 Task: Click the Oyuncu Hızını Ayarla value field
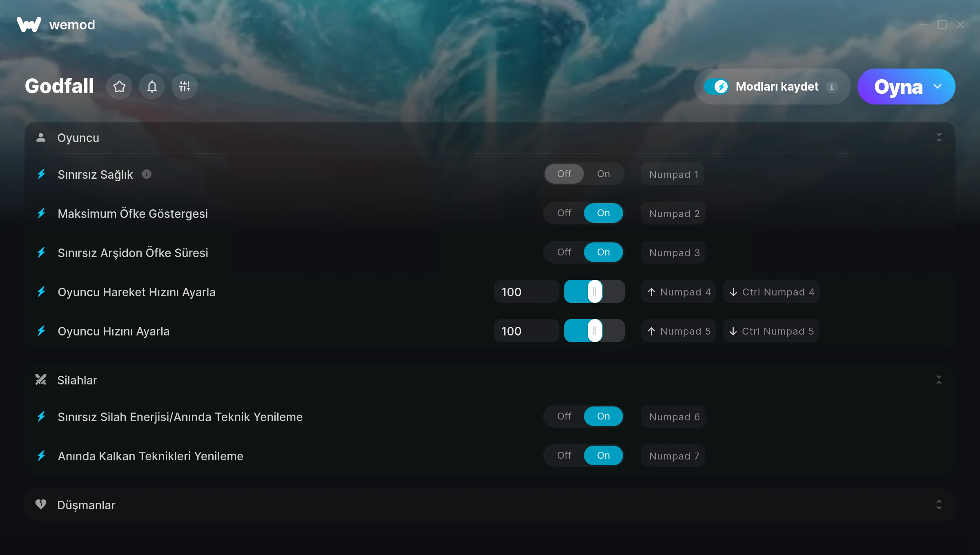[x=526, y=331]
